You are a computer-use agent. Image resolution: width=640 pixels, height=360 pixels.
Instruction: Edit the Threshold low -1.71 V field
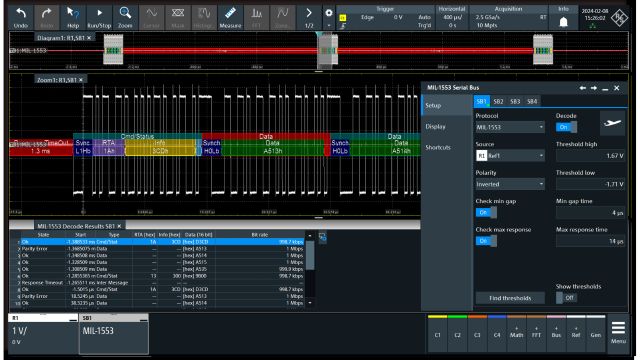coord(590,184)
